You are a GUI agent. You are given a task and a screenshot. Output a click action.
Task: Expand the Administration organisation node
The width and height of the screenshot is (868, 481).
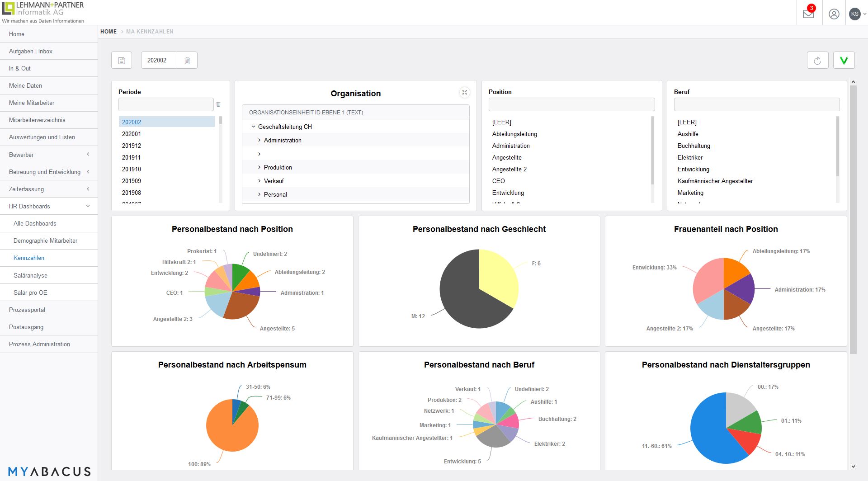click(259, 140)
